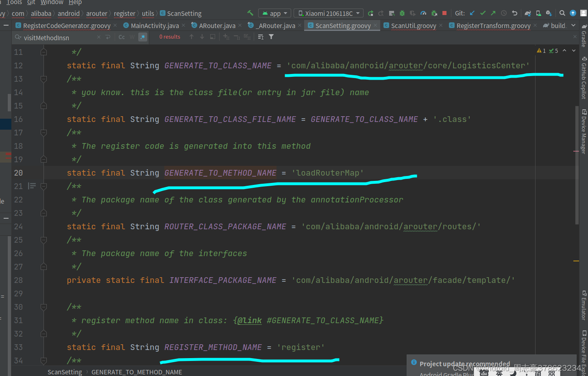
Task: Click the register breadcrumb
Action: [124, 13]
